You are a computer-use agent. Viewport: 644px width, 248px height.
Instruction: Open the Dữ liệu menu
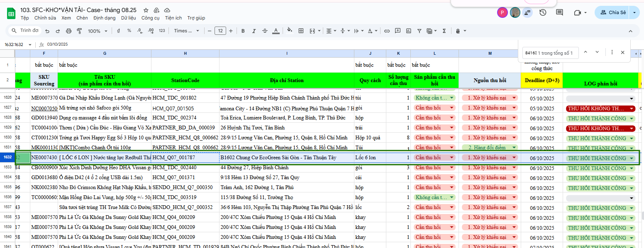[x=129, y=18]
